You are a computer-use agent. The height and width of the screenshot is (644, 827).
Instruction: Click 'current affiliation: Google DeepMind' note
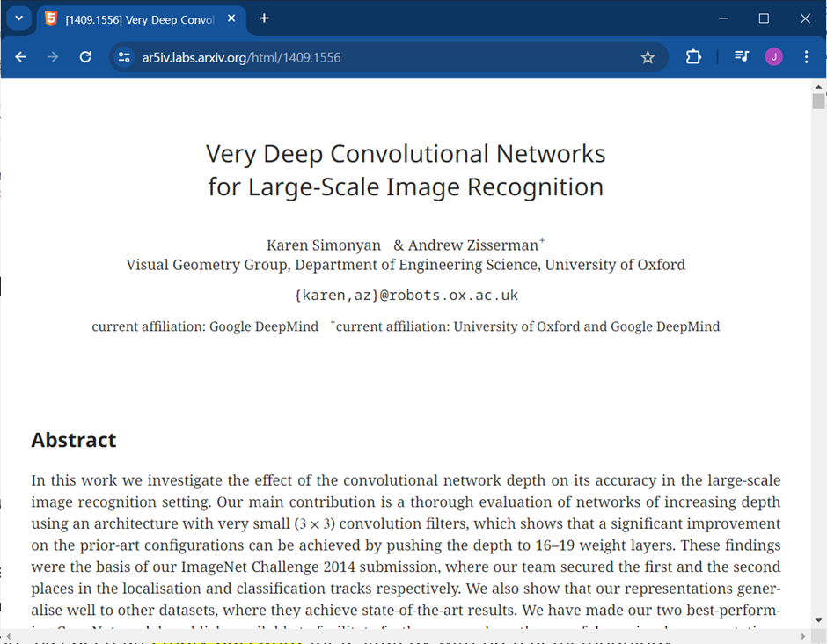[x=205, y=326]
